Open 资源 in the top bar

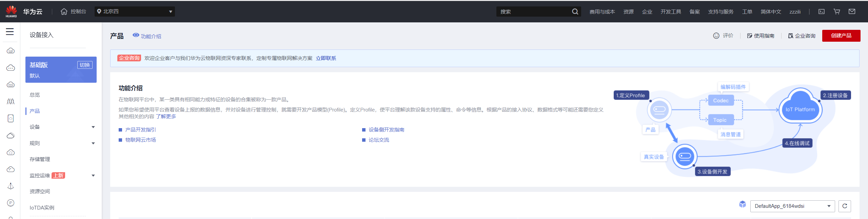[x=628, y=12]
